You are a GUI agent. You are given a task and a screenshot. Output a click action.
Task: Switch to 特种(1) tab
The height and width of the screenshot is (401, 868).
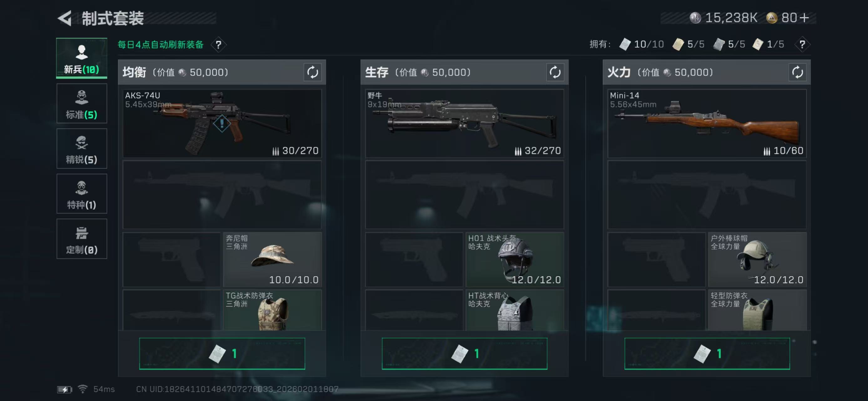(82, 194)
